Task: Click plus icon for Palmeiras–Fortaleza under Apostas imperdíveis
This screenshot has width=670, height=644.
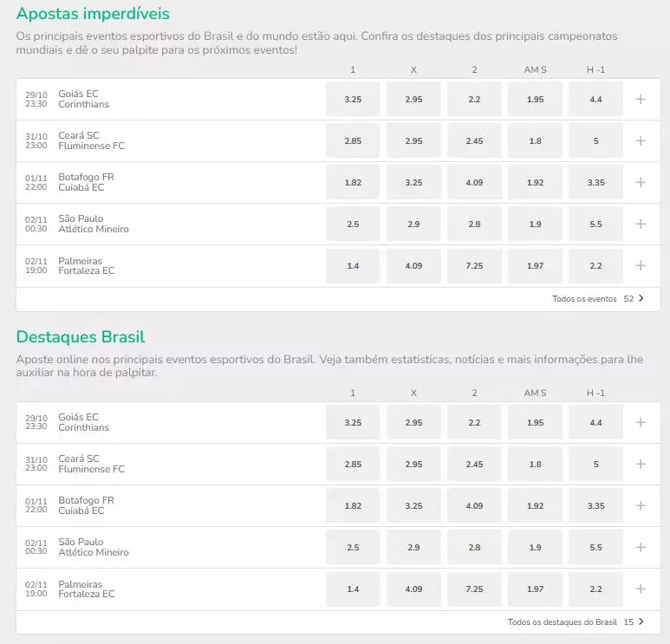Action: pyautogui.click(x=641, y=265)
